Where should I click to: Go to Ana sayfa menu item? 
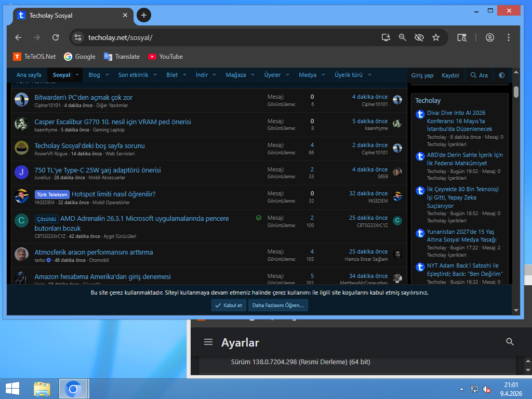coord(29,75)
